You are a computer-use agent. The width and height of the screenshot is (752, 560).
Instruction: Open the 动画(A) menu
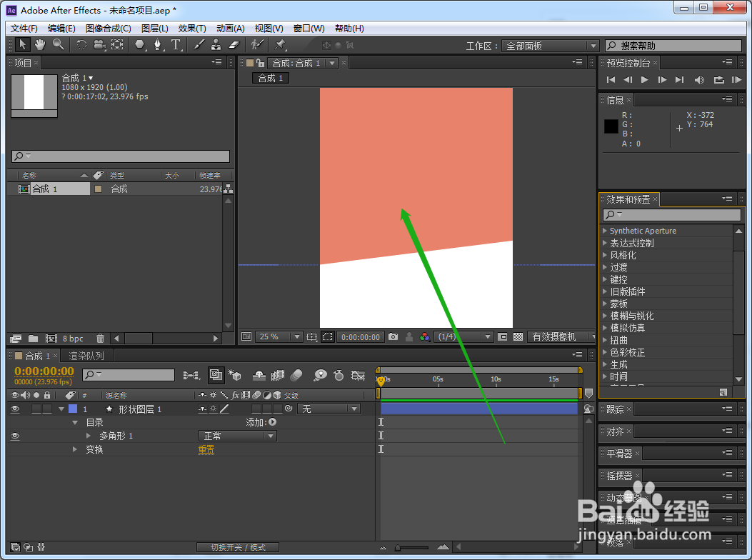(x=231, y=29)
